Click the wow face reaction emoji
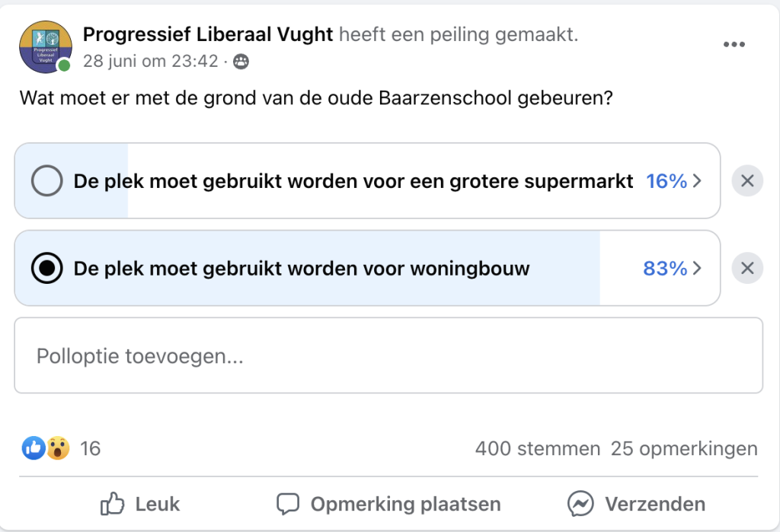Screen dimensions: 780x532 pyautogui.click(x=58, y=448)
